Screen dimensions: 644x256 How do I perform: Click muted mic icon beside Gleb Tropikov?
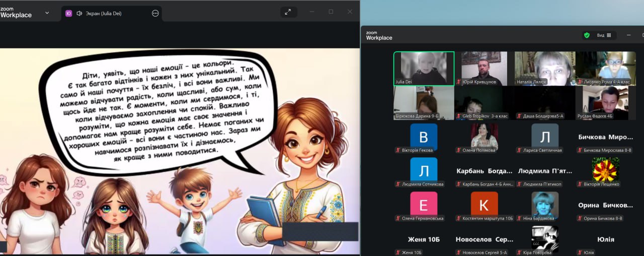click(459, 116)
